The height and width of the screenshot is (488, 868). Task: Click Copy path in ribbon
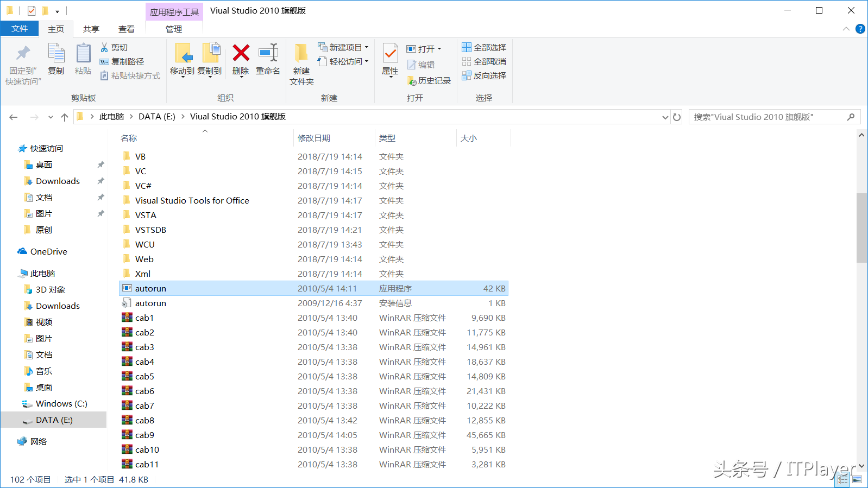122,62
